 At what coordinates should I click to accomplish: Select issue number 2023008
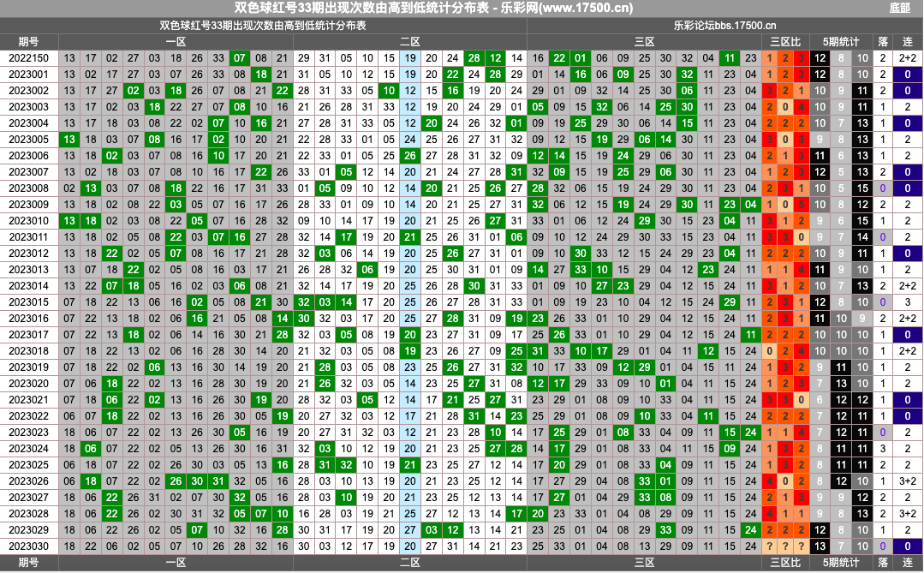tap(29, 188)
